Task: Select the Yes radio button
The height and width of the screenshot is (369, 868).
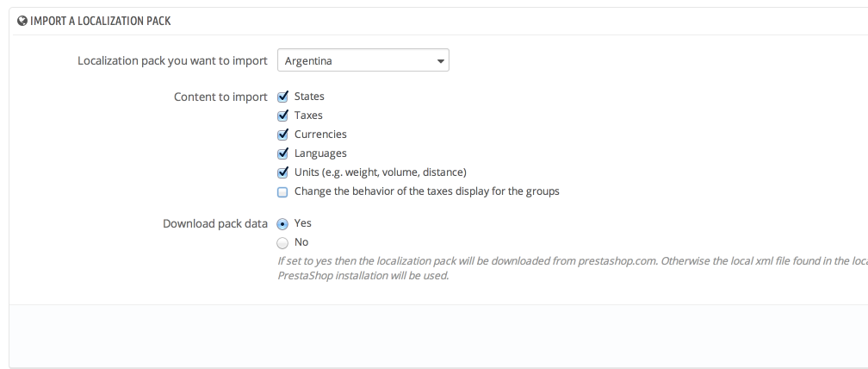Action: [282, 223]
